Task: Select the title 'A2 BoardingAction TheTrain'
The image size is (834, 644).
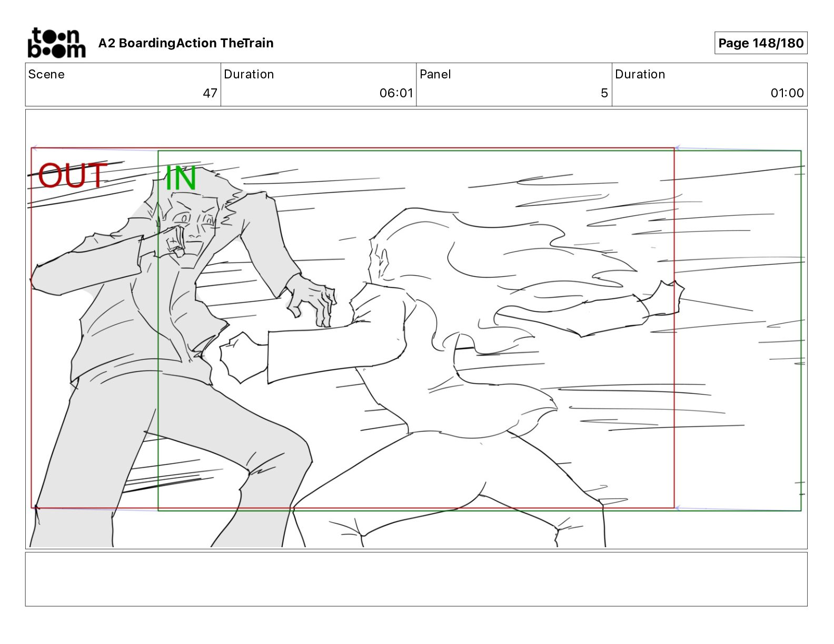Action: coord(186,43)
